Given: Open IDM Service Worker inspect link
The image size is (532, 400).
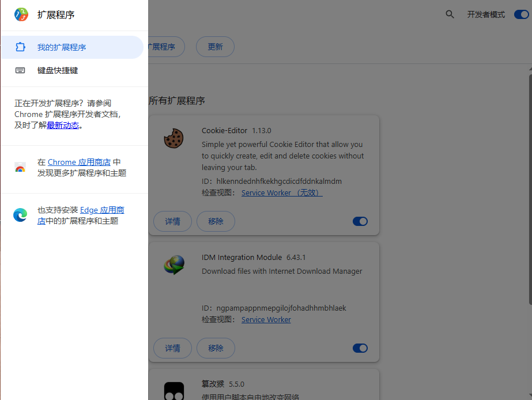Looking at the screenshot, I should (x=266, y=319).
